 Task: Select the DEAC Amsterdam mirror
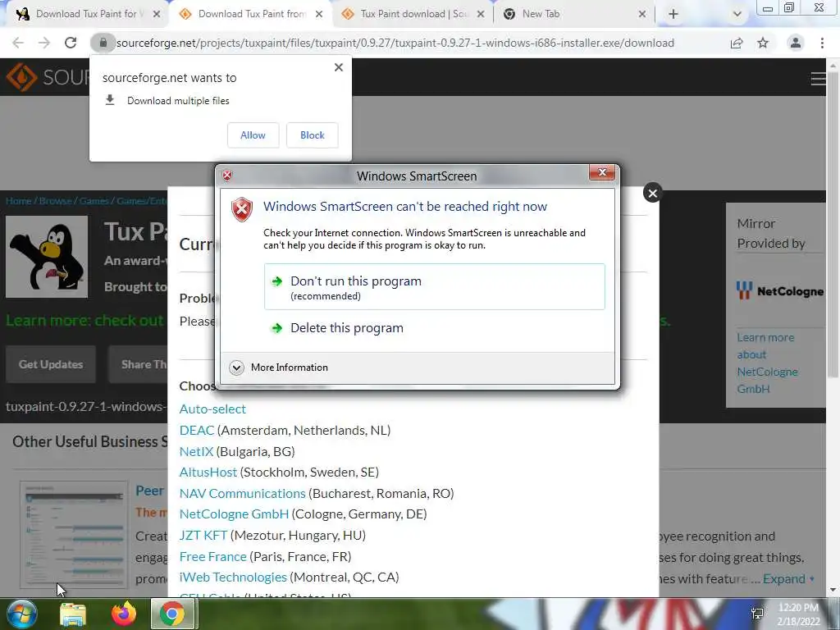pos(197,430)
